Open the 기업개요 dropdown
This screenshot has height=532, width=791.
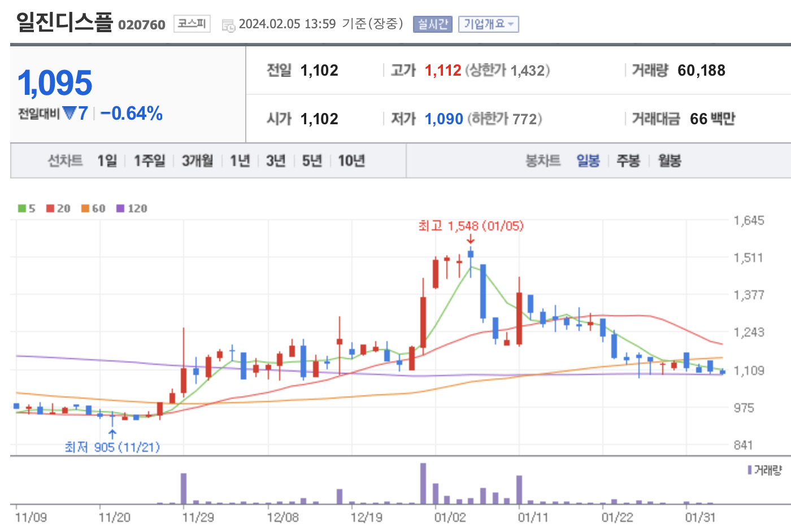pos(488,24)
